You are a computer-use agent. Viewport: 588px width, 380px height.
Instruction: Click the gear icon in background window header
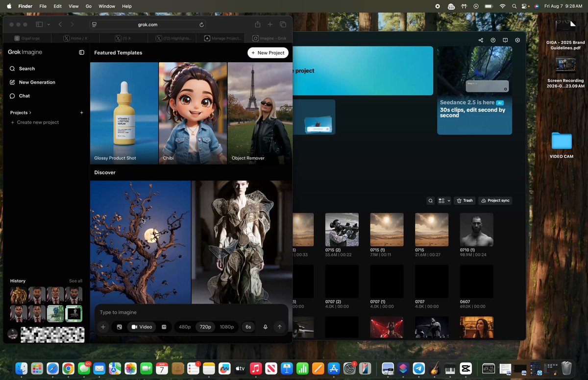(x=517, y=40)
